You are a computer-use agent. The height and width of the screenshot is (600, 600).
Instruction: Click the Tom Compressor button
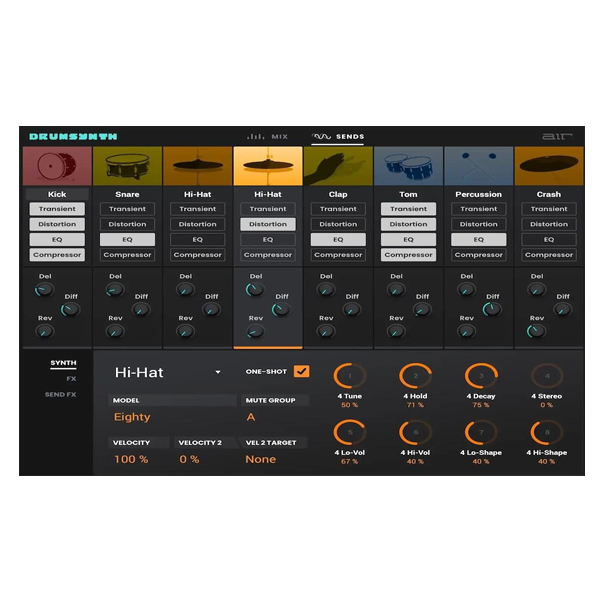pos(408,255)
